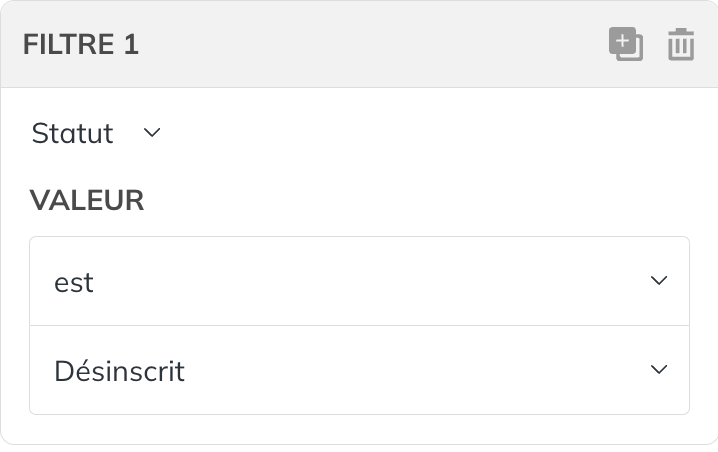Click the blank middle of the Désinscrit selector row
718x452 pixels.
(412, 370)
